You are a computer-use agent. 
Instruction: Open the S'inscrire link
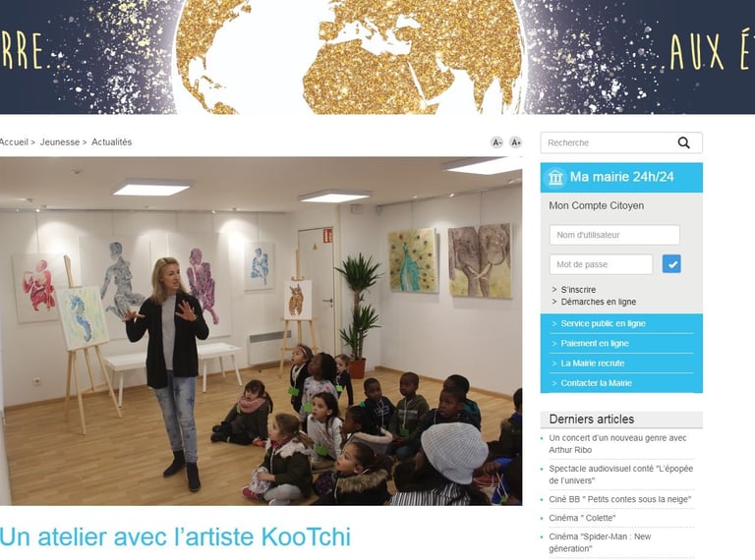578,290
